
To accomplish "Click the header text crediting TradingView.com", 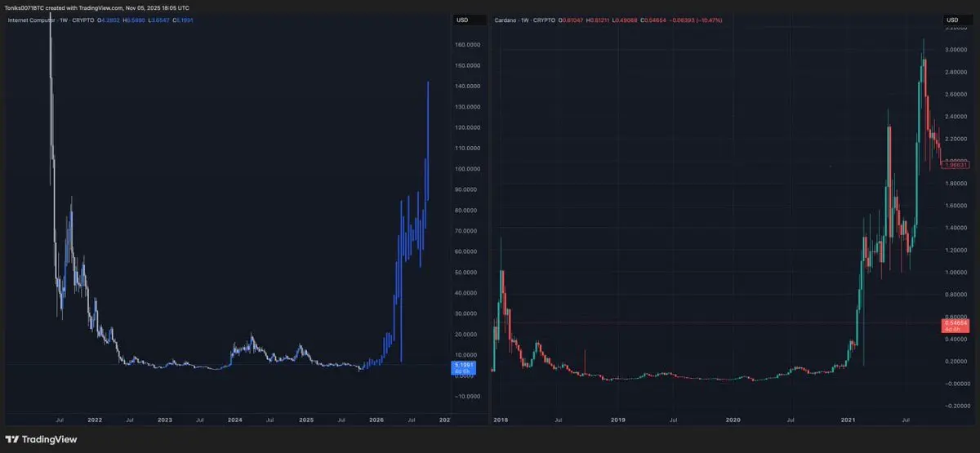I will (x=96, y=7).
